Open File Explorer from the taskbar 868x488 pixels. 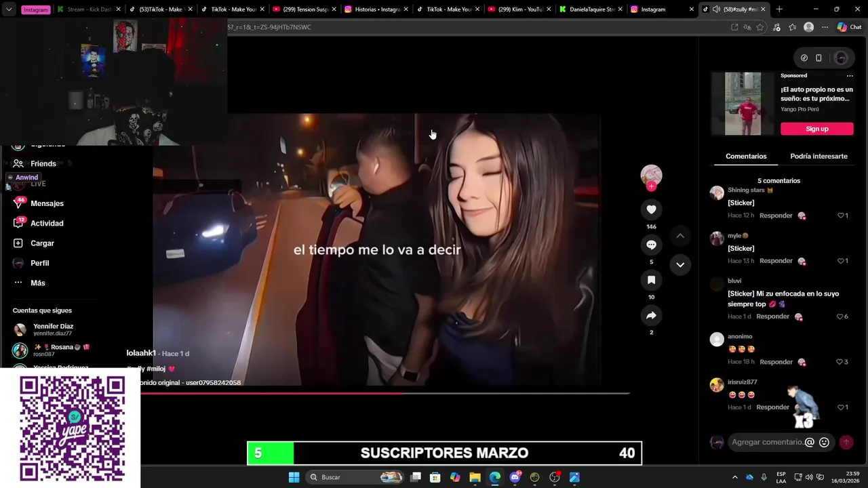[475, 477]
